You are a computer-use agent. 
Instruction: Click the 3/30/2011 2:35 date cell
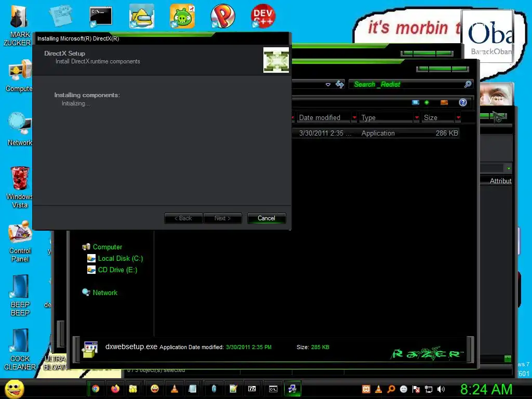325,134
